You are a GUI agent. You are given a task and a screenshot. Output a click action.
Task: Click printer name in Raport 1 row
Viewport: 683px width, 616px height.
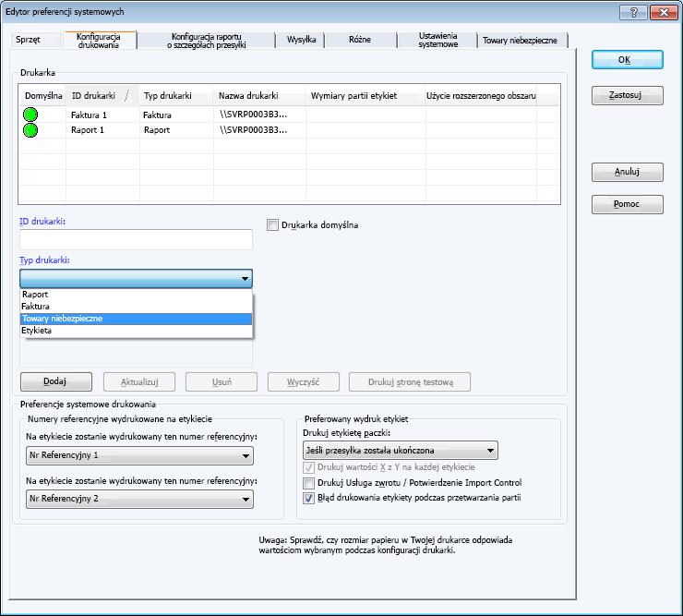(259, 130)
